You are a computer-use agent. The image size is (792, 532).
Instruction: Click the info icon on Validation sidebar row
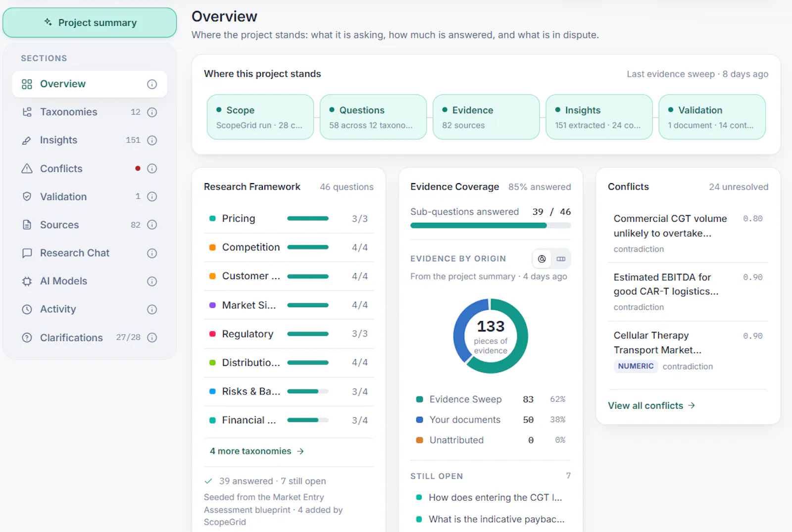pos(152,197)
